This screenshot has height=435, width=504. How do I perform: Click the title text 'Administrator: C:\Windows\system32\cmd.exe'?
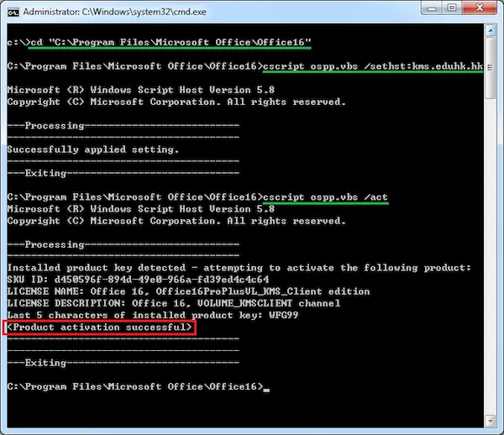115,13
